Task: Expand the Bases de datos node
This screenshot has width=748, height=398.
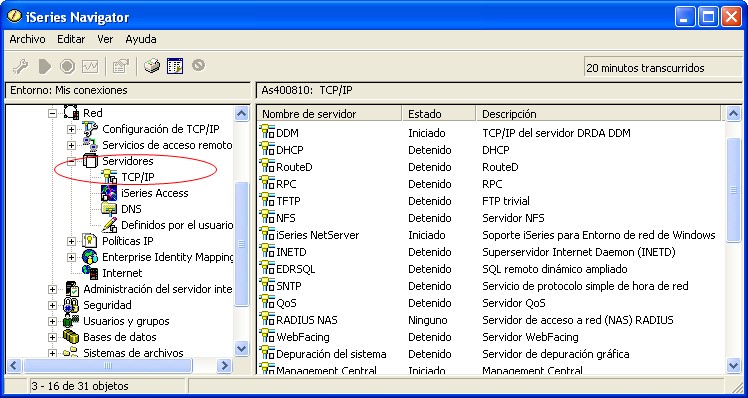Action: click(52, 337)
